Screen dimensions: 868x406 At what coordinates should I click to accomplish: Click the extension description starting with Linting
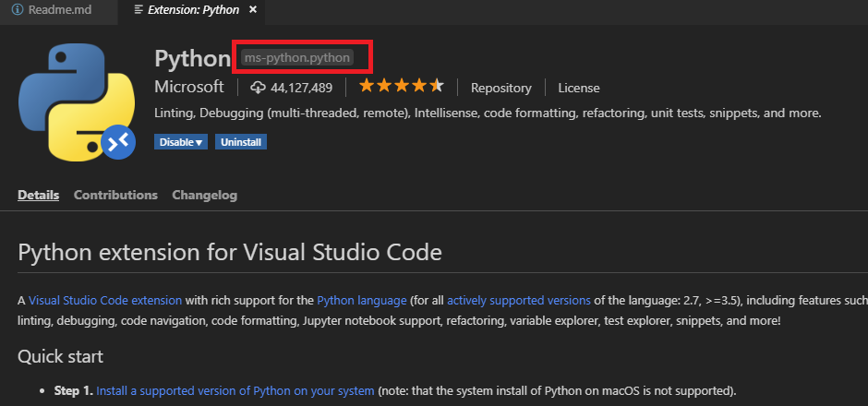tap(488, 113)
